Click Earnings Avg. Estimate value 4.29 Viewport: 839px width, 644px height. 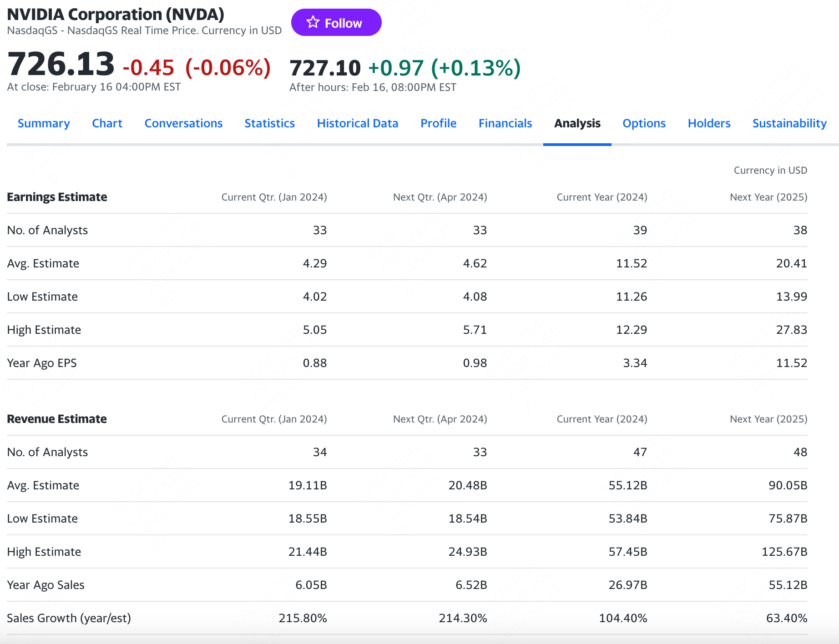point(315,263)
